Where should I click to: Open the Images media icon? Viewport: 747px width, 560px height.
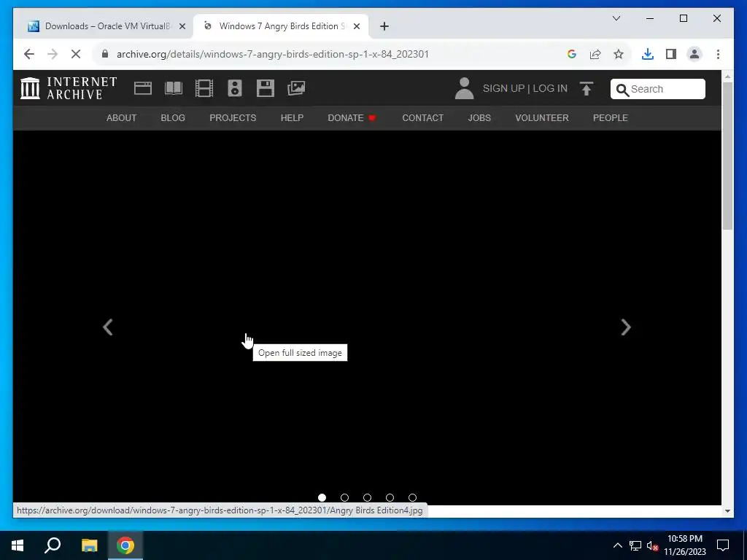click(296, 88)
